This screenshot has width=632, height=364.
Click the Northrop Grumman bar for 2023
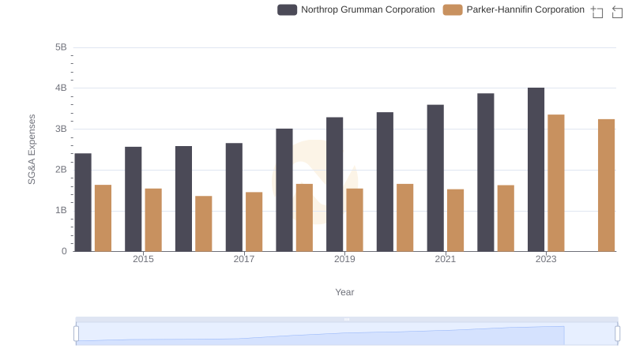(536, 170)
